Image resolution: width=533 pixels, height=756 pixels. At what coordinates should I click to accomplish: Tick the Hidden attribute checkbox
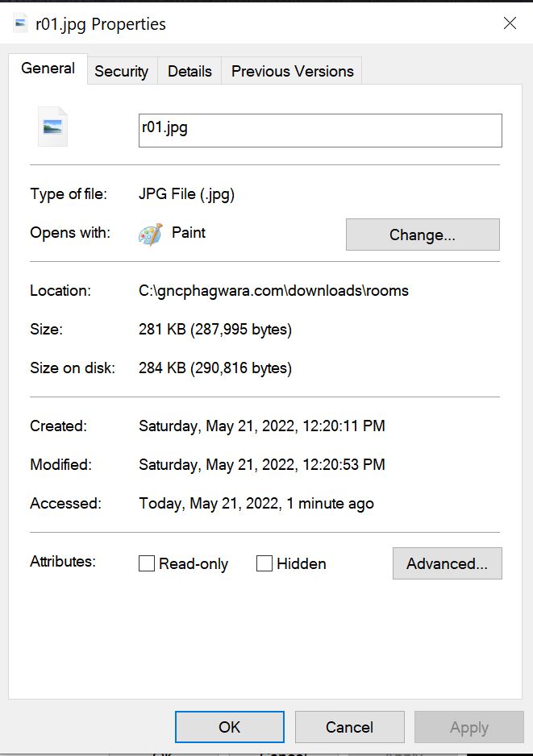point(264,563)
